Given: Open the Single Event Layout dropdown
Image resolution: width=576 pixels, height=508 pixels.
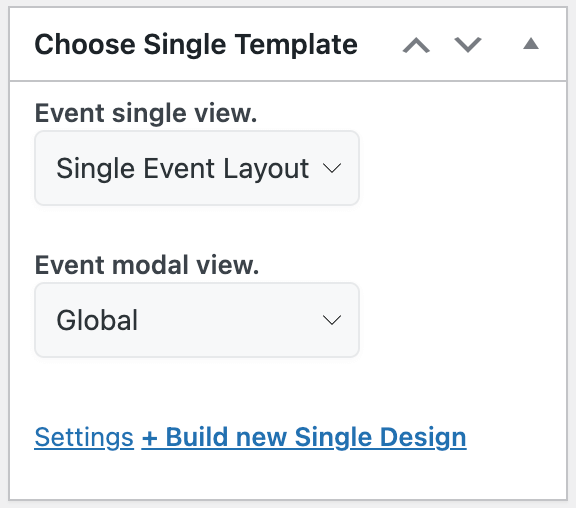Looking at the screenshot, I should tap(197, 168).
